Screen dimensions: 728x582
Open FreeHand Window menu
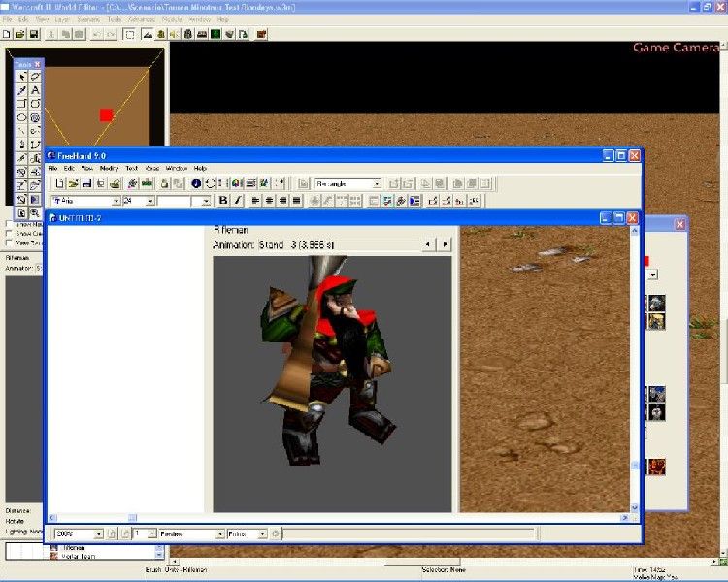point(177,168)
